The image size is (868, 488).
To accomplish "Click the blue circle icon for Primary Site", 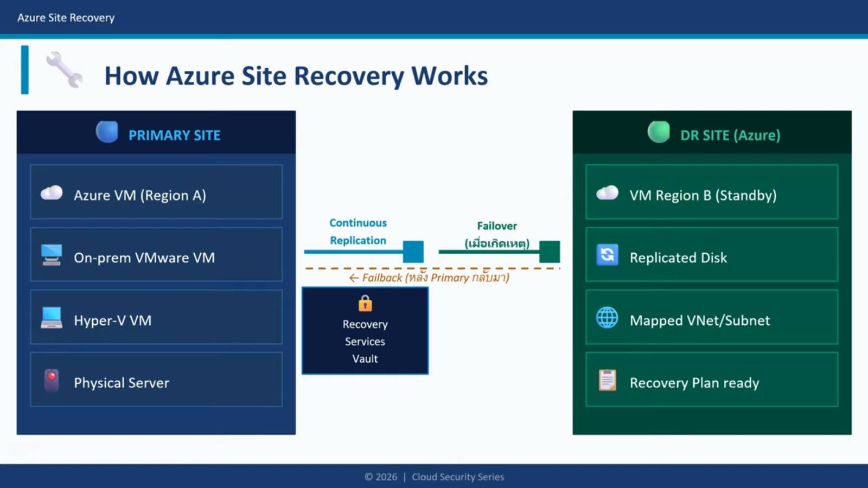I will coord(107,132).
